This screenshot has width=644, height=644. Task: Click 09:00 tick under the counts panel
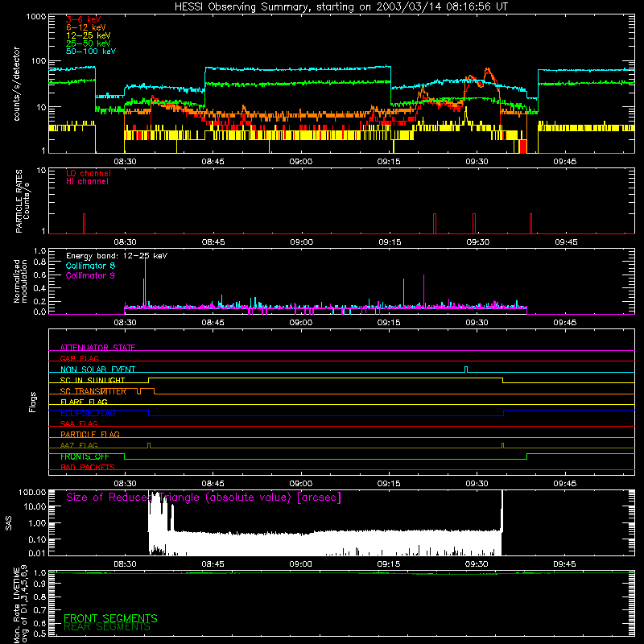(300, 162)
